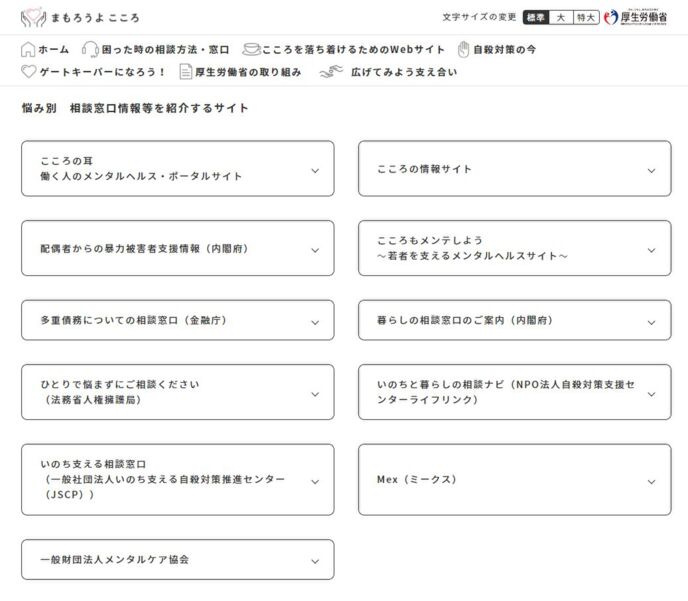Set text size to 標準
688x601 pixels.
tap(536, 17)
